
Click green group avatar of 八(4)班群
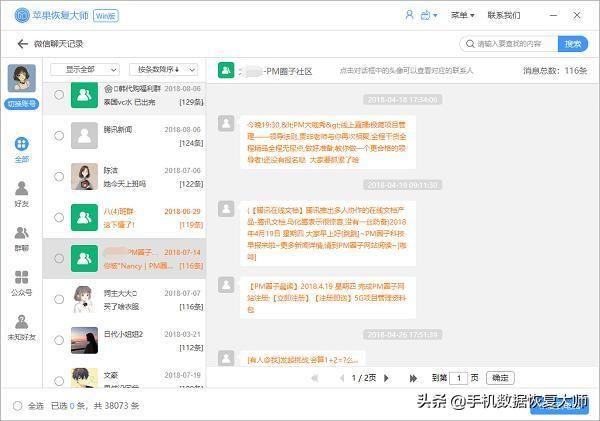tap(85, 217)
